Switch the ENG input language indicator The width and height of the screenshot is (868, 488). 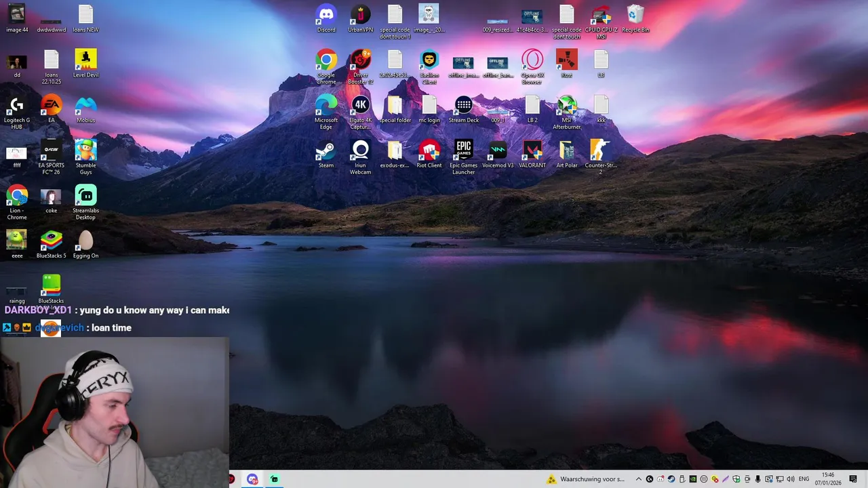tap(804, 479)
